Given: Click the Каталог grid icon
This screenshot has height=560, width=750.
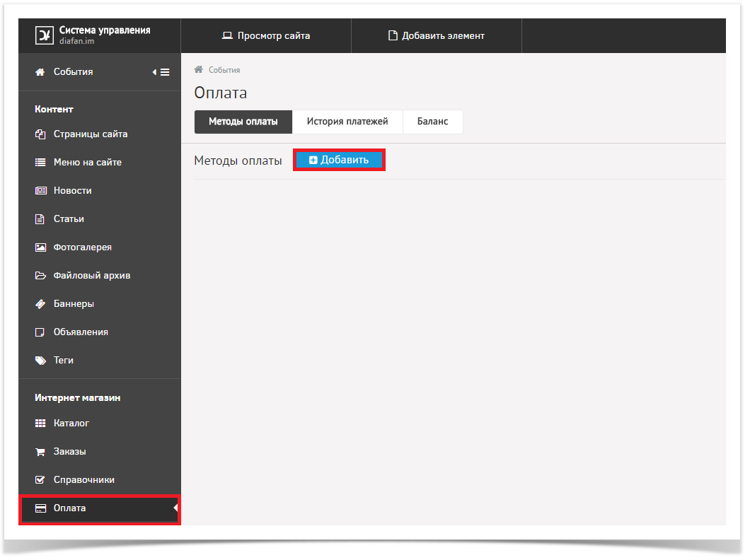Looking at the screenshot, I should [40, 424].
